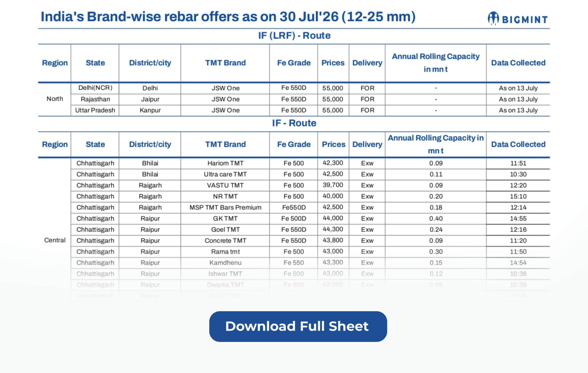Select the Ultra care TMT cell
Image resolution: width=588 pixels, height=373 pixels.
(x=225, y=174)
